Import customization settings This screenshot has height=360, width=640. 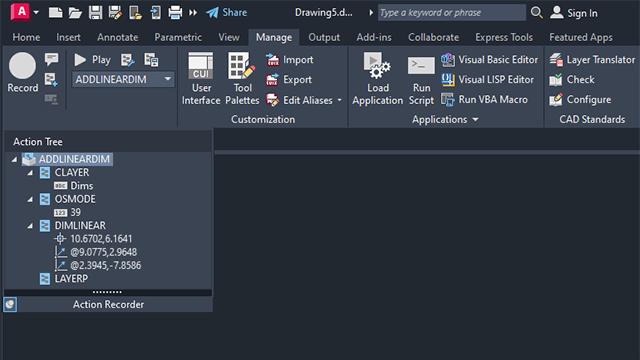[x=289, y=60]
